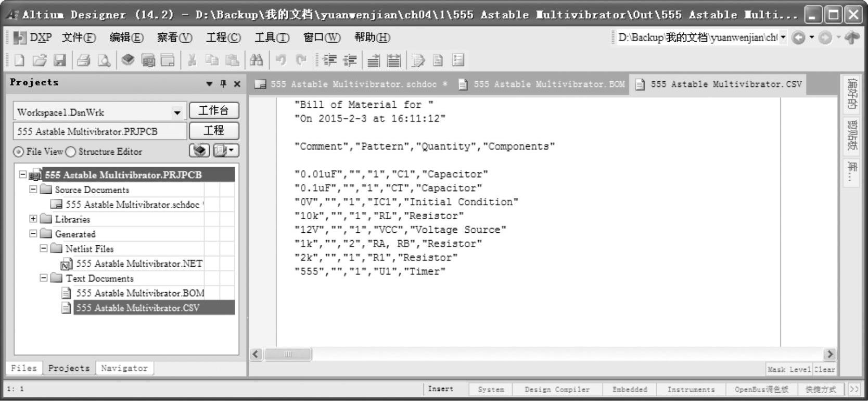Viewport: 868px width, 401px height.
Task: Open the 工程(C) menu
Action: point(223,37)
